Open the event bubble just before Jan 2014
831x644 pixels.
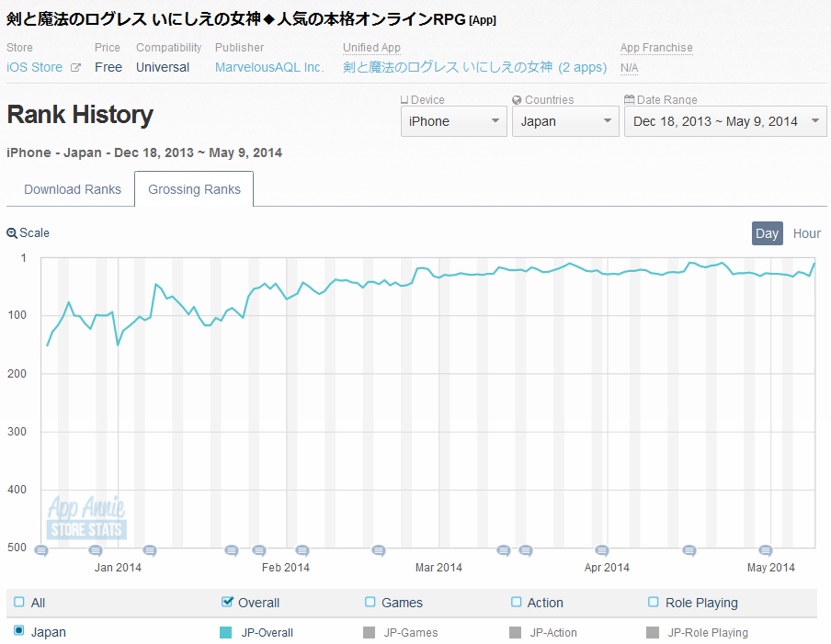(x=96, y=551)
